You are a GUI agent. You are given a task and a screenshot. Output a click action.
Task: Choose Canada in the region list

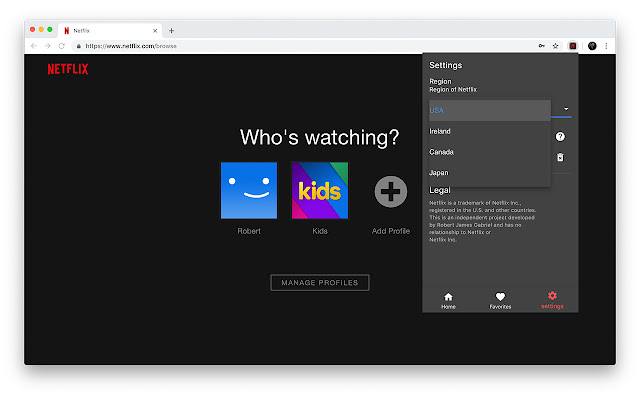tap(490, 152)
